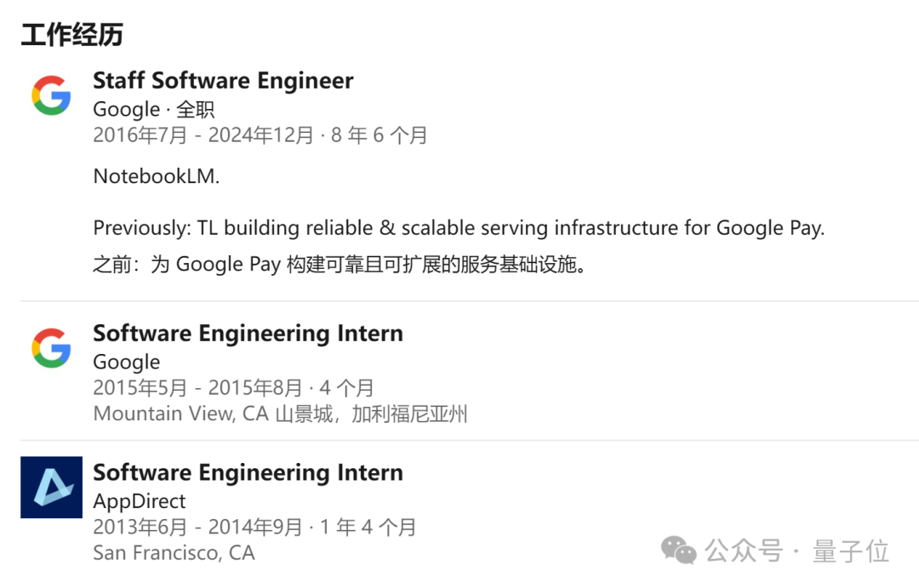Click the WeChat icon in the watermark
Viewport: 919px width, 588px height.
679,551
